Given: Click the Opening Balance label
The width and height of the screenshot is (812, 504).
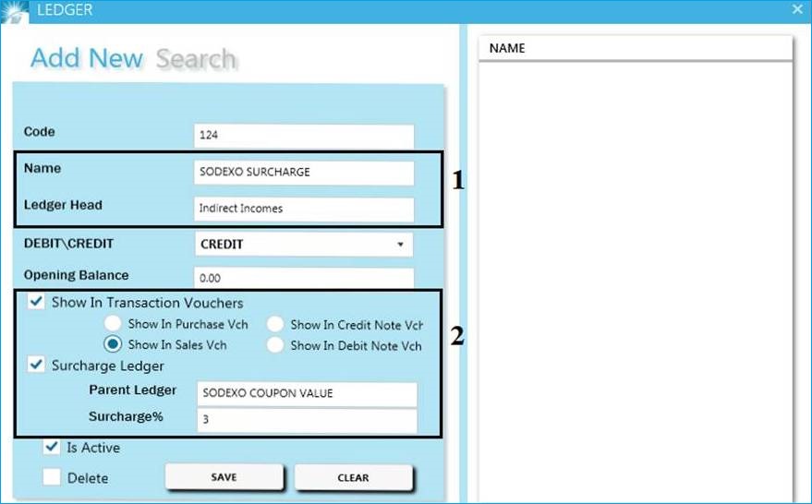Looking at the screenshot, I should (76, 275).
